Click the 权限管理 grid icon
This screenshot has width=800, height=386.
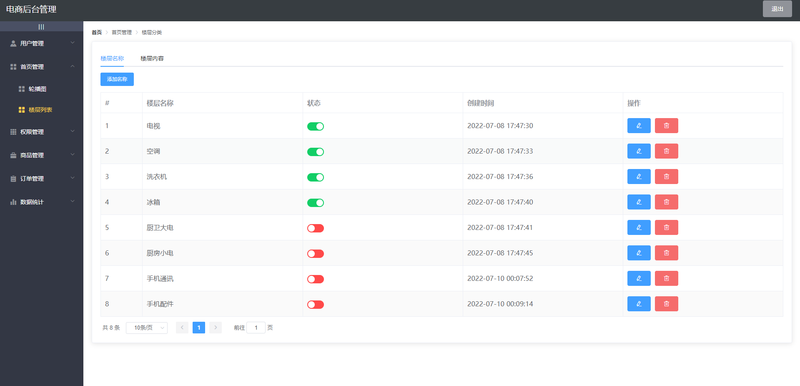pos(13,132)
